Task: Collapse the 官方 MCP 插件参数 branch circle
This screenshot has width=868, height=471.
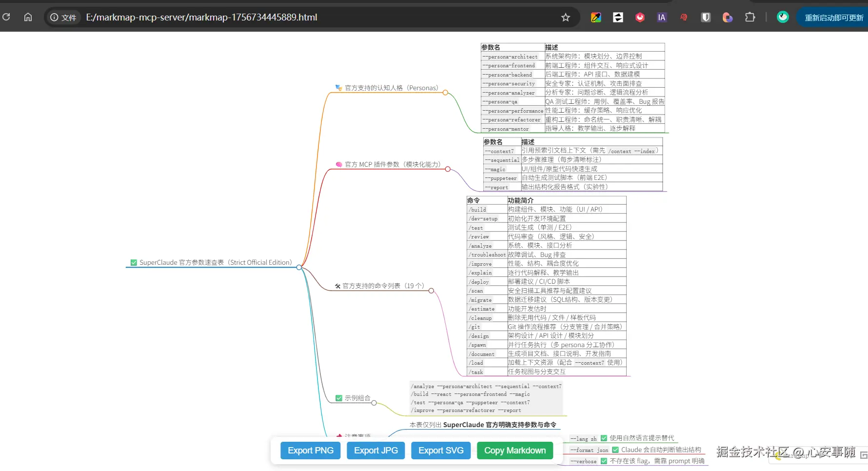Action: tap(448, 169)
